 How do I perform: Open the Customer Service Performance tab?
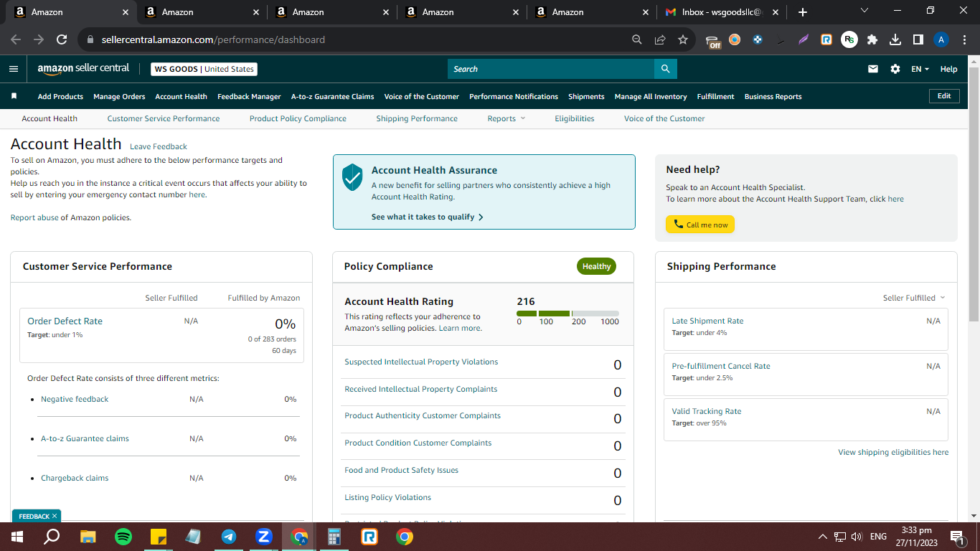tap(164, 118)
